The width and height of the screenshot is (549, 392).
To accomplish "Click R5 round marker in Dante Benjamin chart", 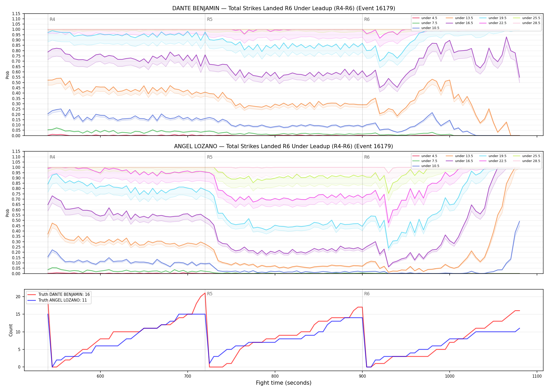I will 210,19.
